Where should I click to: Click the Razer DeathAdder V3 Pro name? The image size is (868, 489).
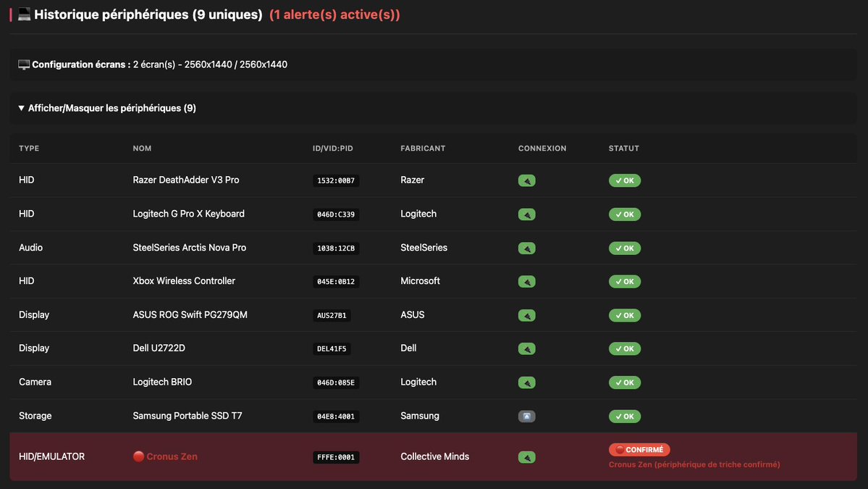pyautogui.click(x=186, y=180)
